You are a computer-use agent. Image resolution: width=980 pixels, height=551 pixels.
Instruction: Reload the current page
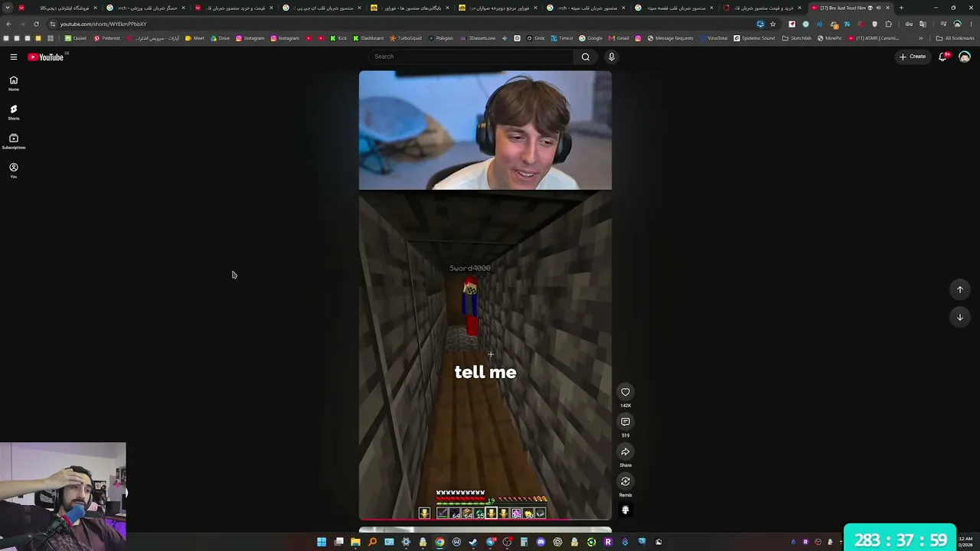pos(36,24)
